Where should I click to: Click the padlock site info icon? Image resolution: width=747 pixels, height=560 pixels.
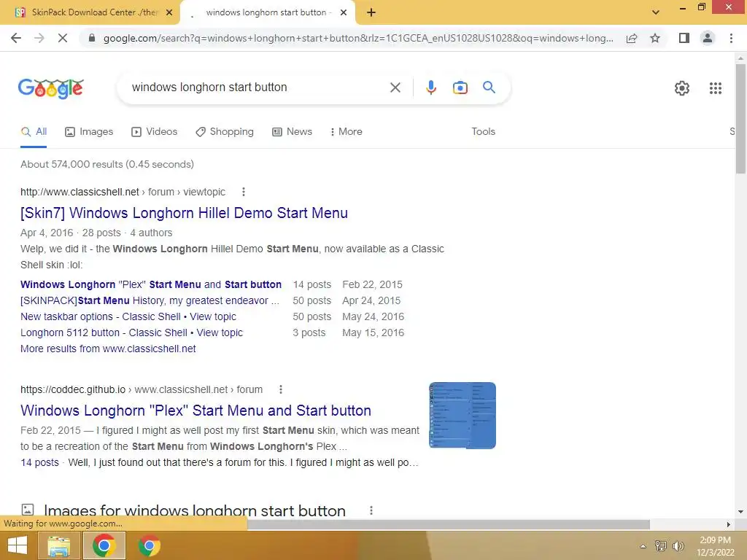pos(92,38)
